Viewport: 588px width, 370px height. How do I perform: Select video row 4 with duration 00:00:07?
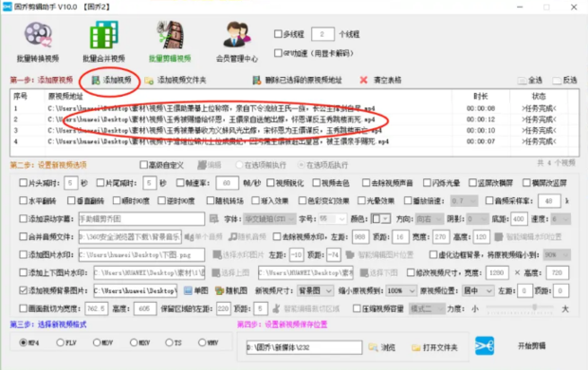pyautogui.click(x=294, y=141)
